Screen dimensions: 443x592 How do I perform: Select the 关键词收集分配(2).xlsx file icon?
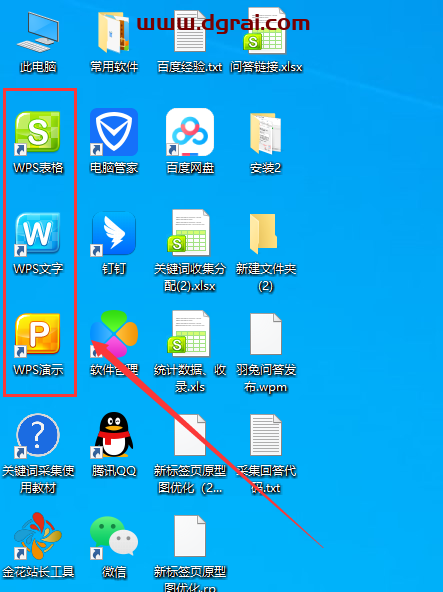[189, 233]
